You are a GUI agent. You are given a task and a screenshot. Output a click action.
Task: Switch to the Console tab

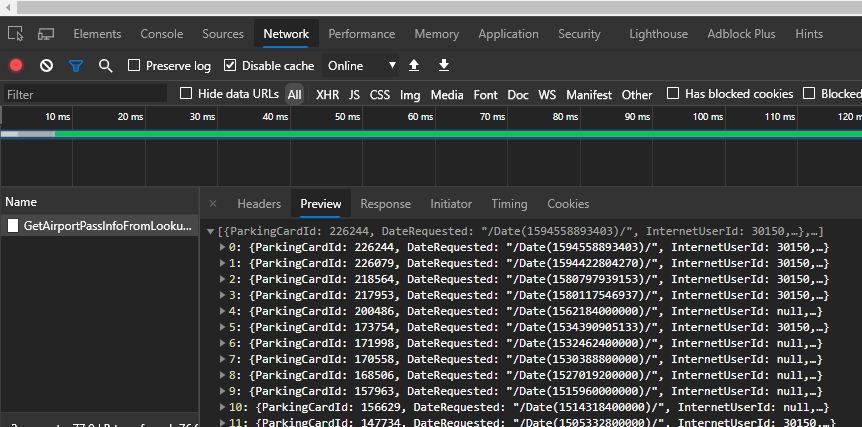pos(161,34)
